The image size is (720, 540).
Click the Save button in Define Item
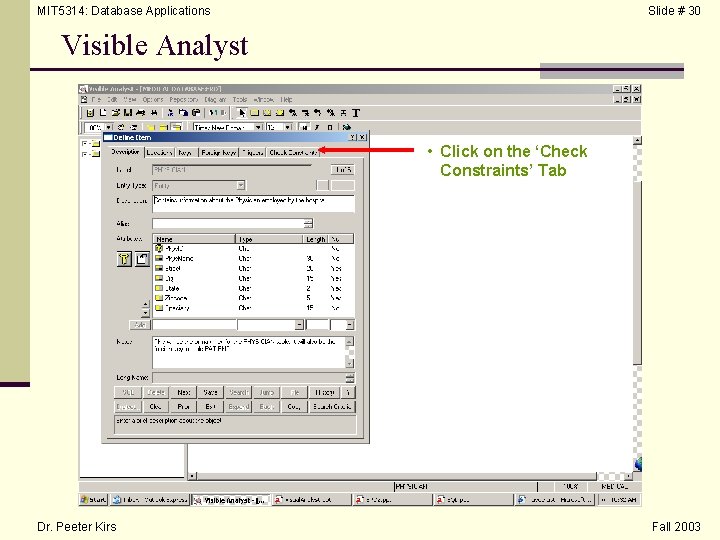click(x=210, y=393)
